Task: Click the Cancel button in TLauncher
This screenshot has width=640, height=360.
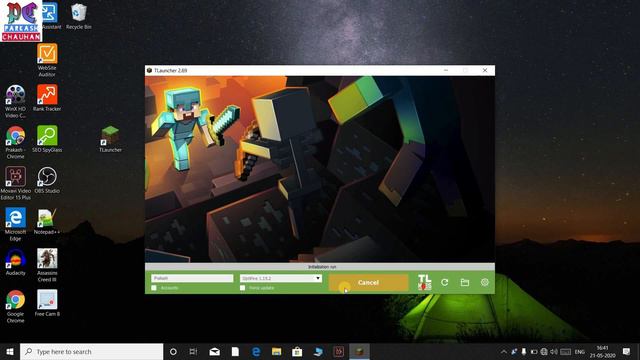Action: 368,282
